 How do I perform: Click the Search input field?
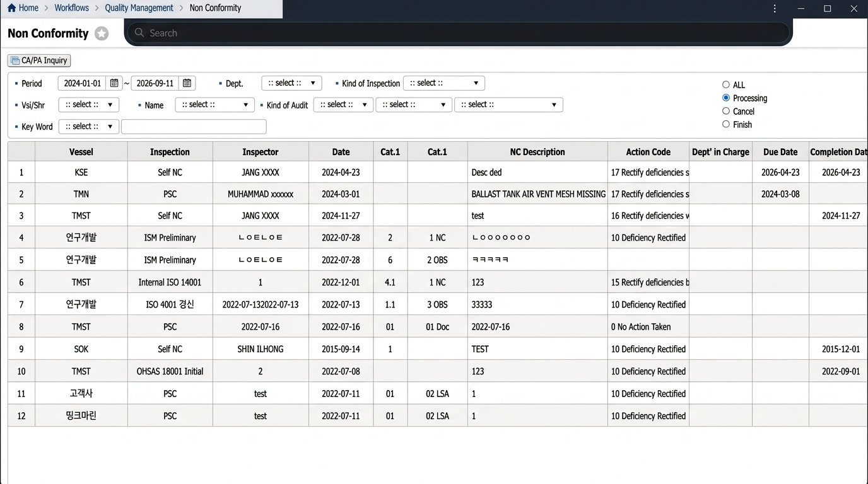click(459, 33)
